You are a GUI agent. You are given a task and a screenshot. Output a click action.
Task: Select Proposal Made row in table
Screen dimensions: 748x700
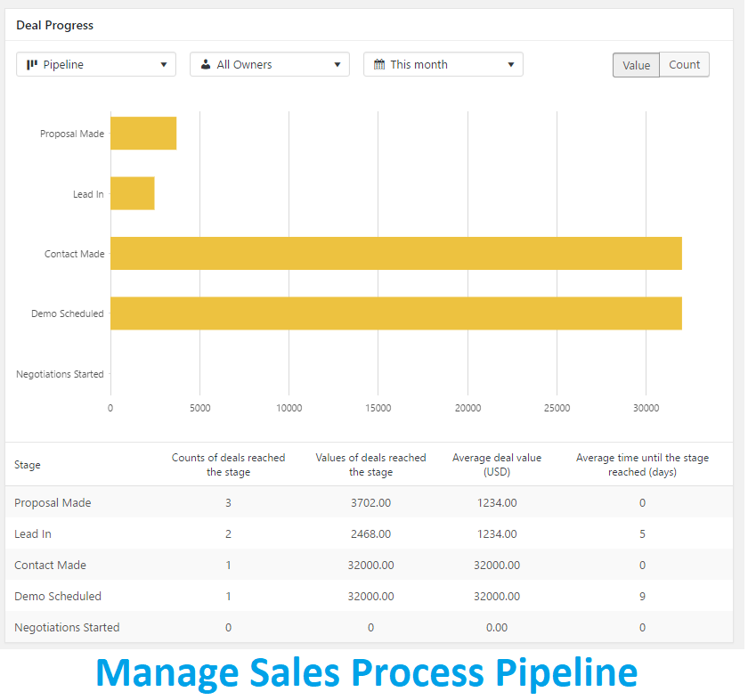370,502
